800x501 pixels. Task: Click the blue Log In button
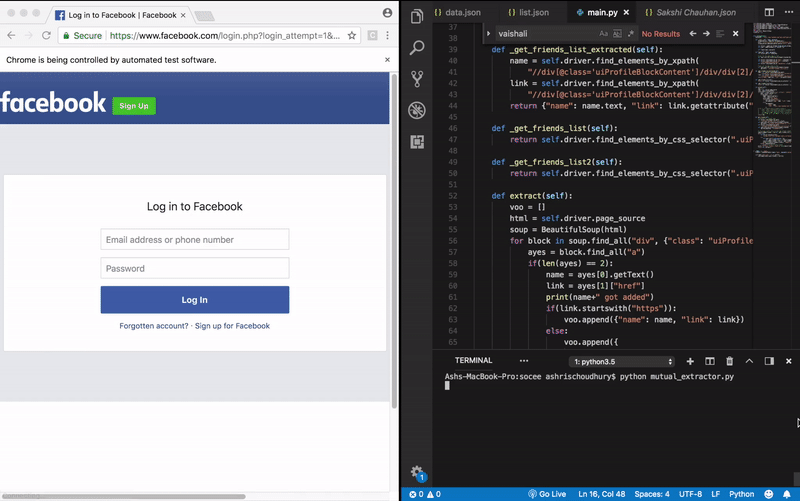(195, 299)
